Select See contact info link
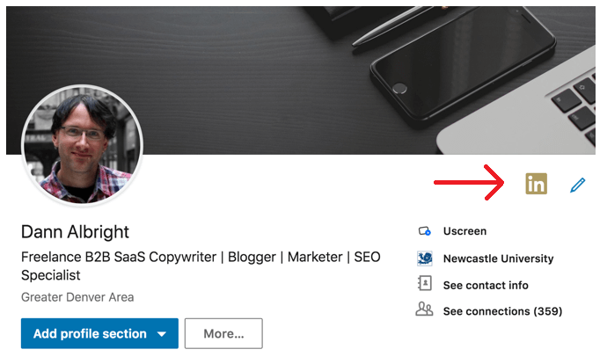 486,286
